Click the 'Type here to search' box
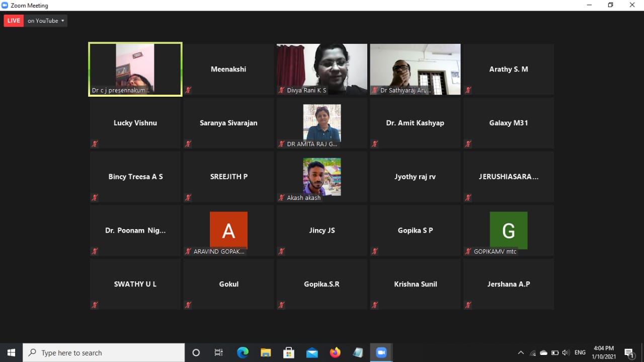Image resolution: width=644 pixels, height=362 pixels. click(x=104, y=353)
